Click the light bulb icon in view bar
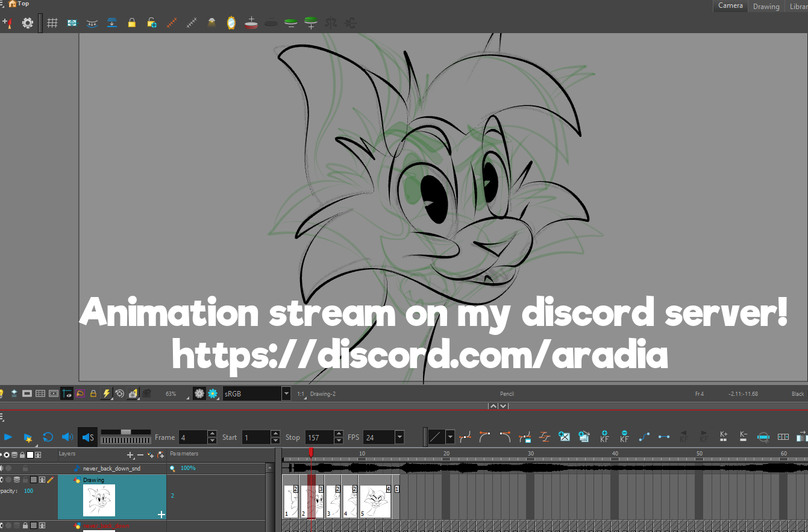The width and height of the screenshot is (808, 532). point(2,393)
